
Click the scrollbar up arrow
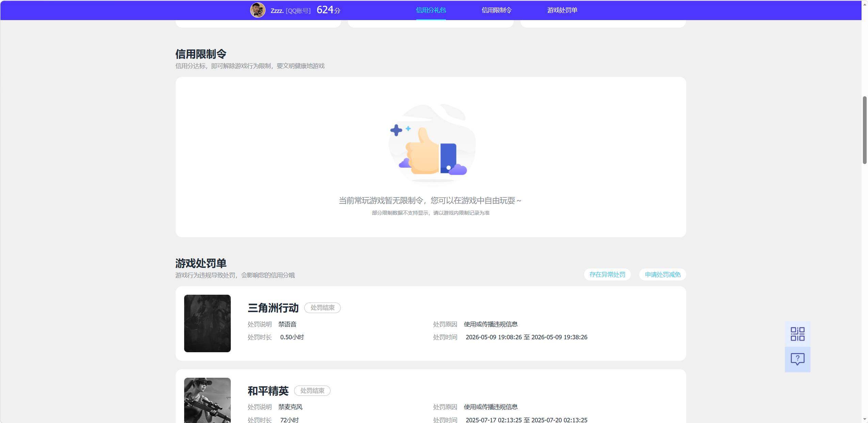click(865, 4)
